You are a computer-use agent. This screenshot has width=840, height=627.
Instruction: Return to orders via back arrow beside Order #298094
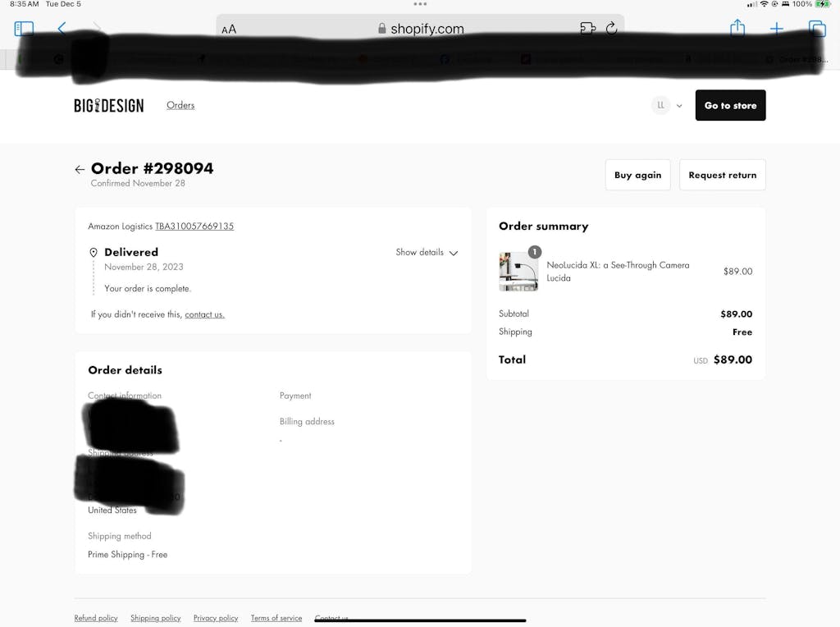80,170
